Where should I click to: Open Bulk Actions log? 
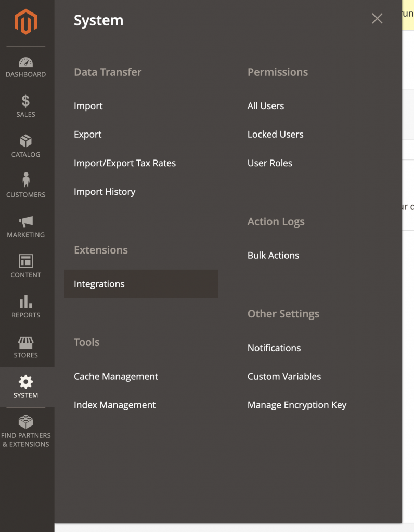273,255
